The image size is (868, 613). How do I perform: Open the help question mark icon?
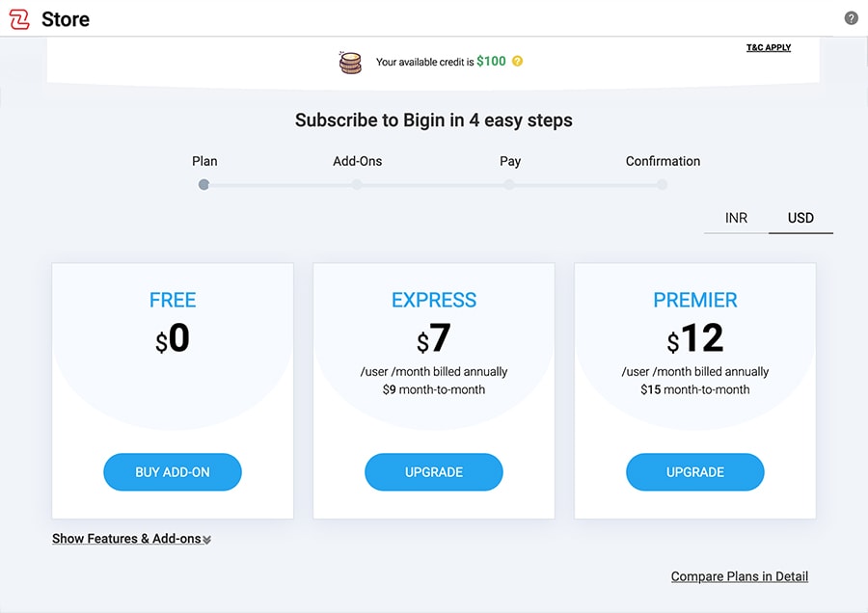(850, 16)
